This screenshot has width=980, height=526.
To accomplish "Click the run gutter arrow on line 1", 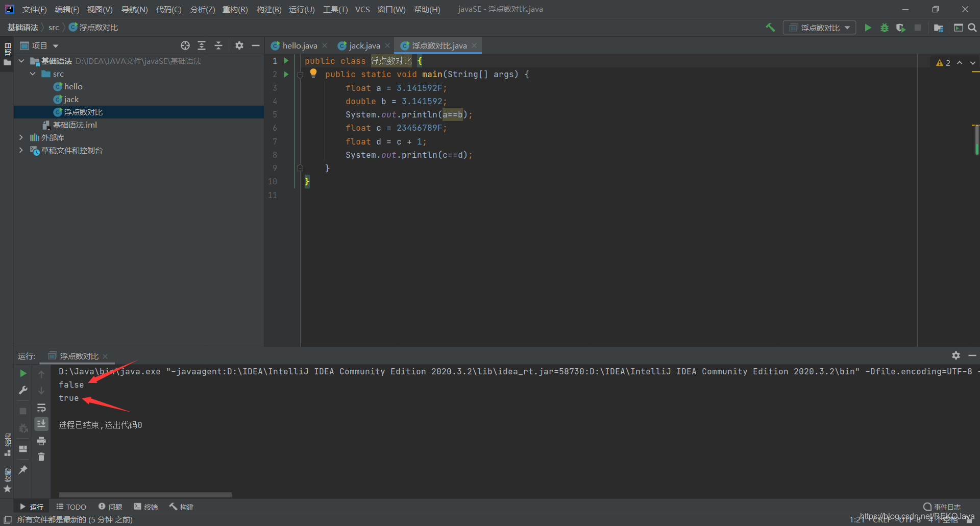I will (x=286, y=61).
